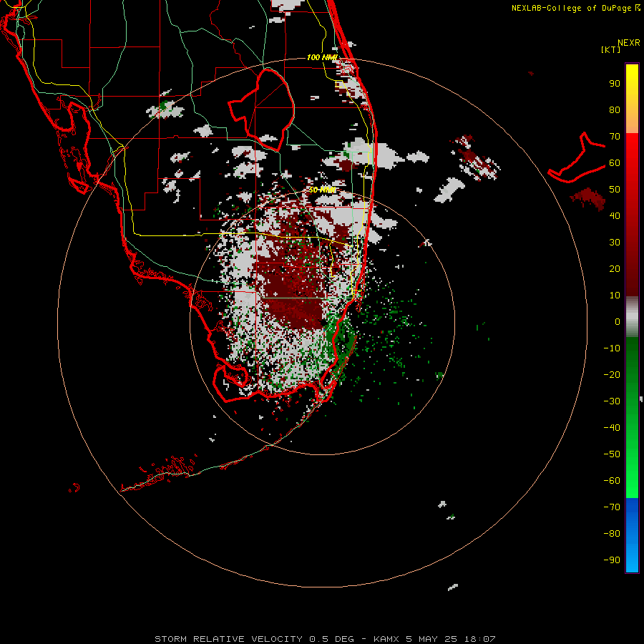Click the KAMX station identifier in footer
Screen dimensions: 644x644
[x=386, y=639]
